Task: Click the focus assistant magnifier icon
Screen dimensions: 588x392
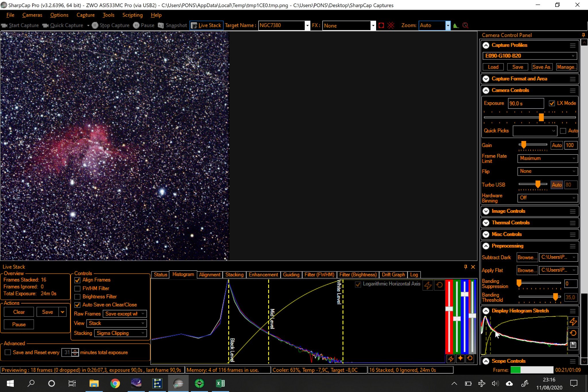Action: point(465,26)
